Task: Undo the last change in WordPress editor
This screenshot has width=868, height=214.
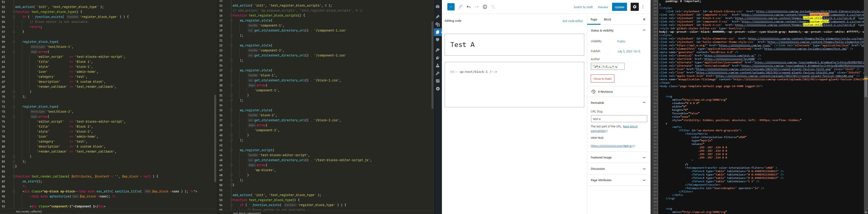Action: [x=468, y=7]
